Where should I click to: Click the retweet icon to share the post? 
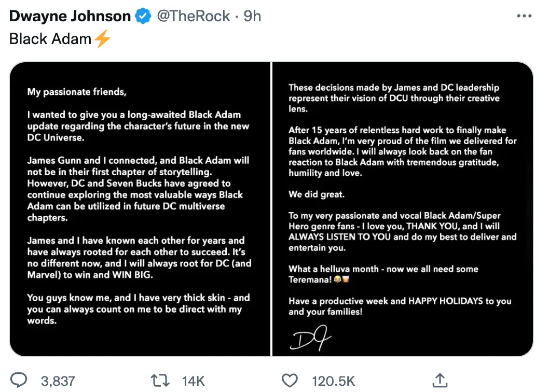tap(160, 380)
